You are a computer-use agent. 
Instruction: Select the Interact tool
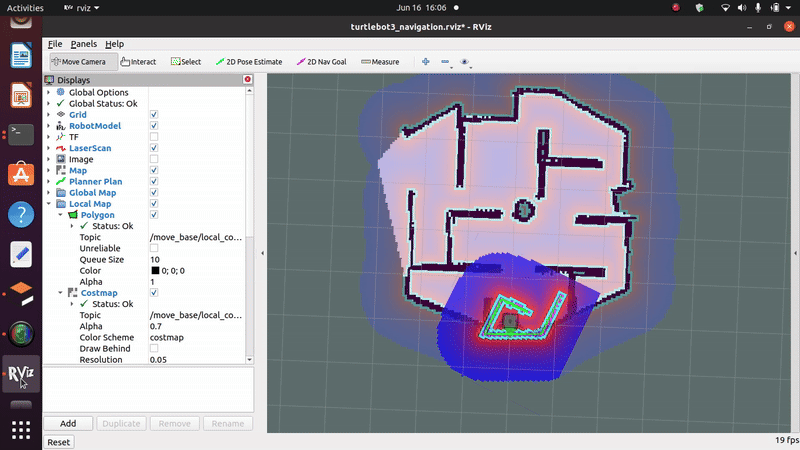pyautogui.click(x=138, y=62)
